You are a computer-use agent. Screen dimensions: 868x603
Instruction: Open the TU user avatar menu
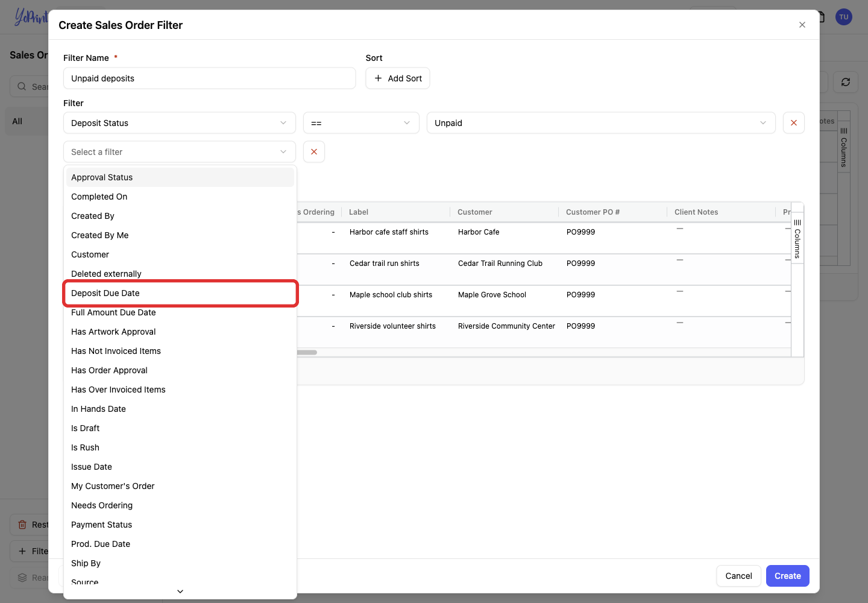(x=844, y=17)
